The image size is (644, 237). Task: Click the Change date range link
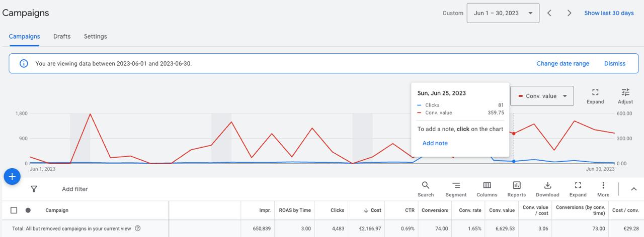562,64
